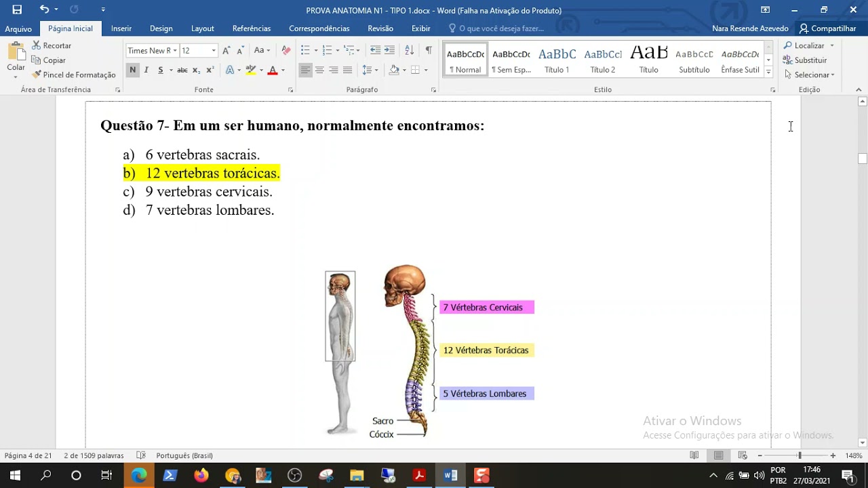The height and width of the screenshot is (488, 868).
Task: Open the Referências tab
Action: pyautogui.click(x=252, y=28)
